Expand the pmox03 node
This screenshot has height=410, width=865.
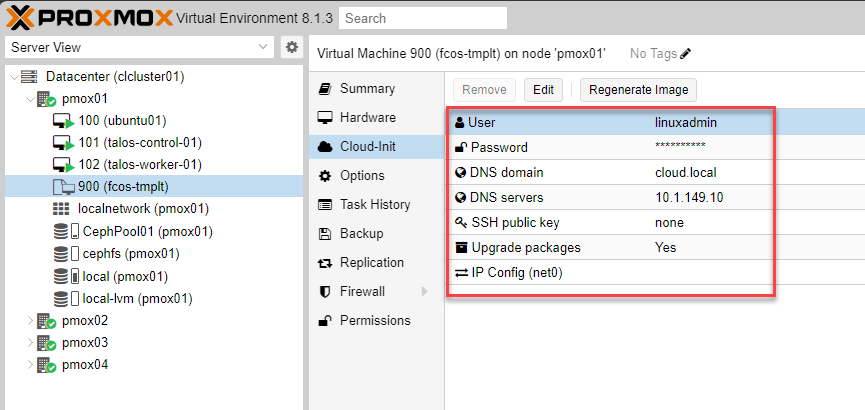click(x=29, y=343)
